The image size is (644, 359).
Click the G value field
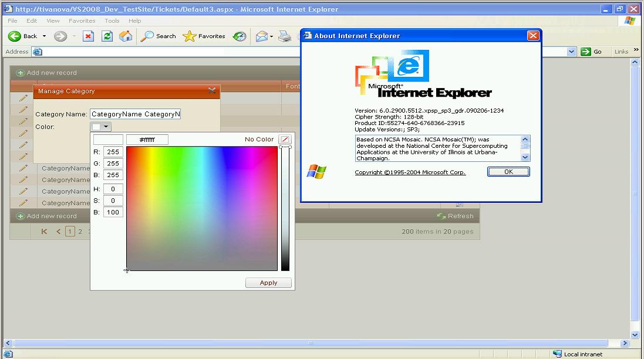(113, 163)
